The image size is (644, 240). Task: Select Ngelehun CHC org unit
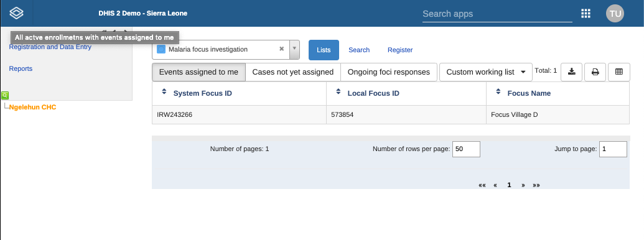point(32,107)
